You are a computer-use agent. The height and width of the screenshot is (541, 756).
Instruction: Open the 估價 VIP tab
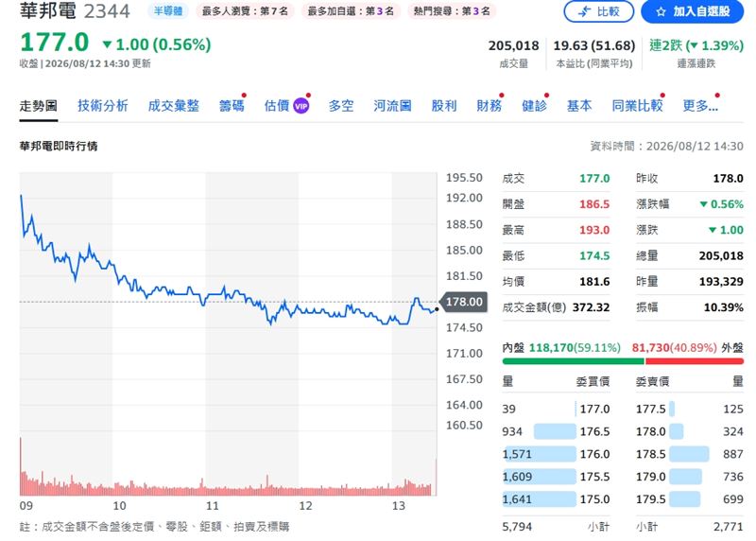click(x=286, y=106)
